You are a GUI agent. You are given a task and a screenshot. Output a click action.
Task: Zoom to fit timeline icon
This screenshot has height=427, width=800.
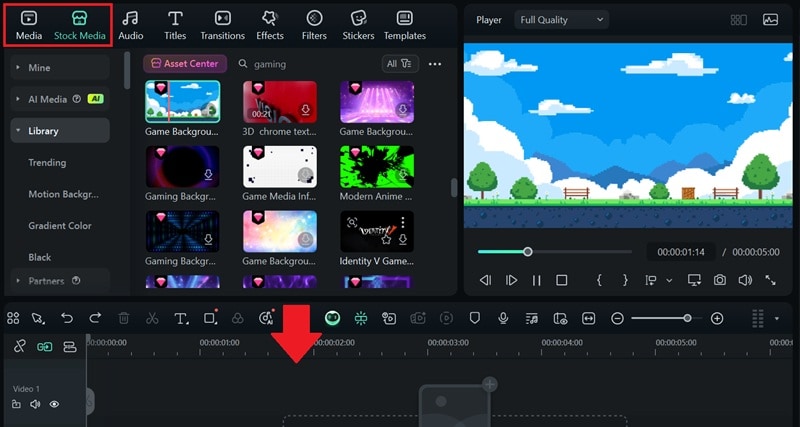588,318
